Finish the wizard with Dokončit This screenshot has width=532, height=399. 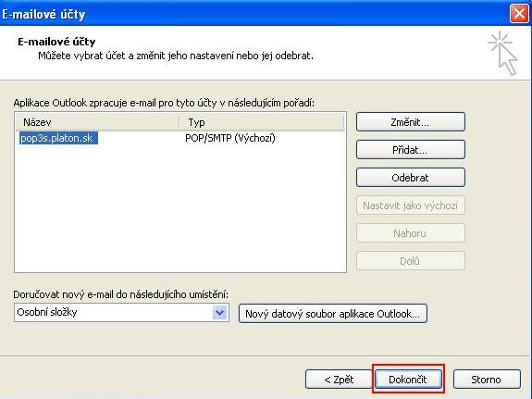point(408,380)
